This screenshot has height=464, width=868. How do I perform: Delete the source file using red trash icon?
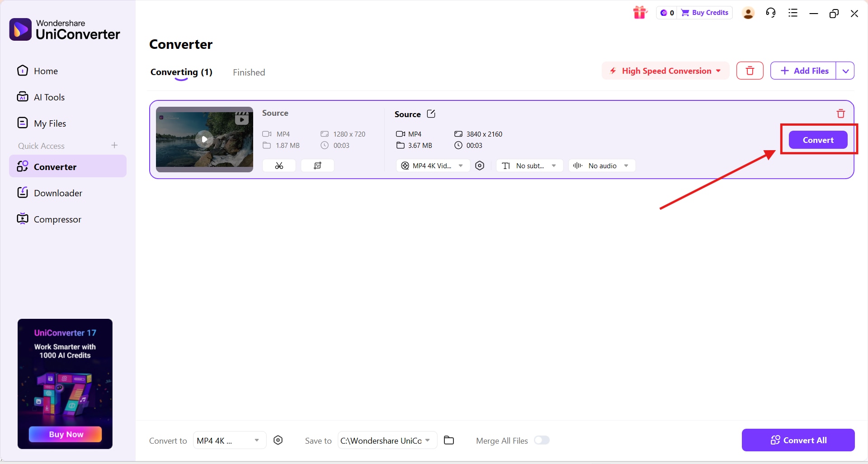[x=840, y=113]
